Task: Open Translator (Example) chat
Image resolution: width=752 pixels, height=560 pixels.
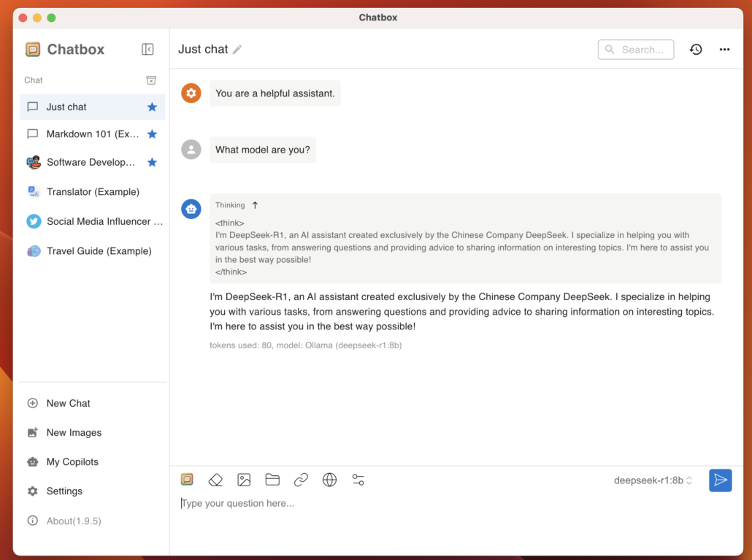Action: pyautogui.click(x=92, y=192)
